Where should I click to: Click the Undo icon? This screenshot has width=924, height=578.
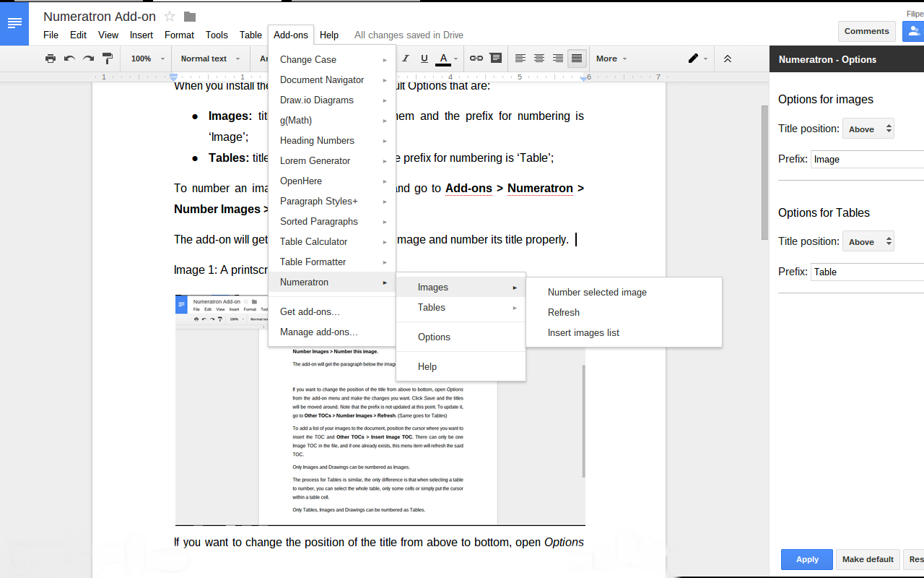69,59
